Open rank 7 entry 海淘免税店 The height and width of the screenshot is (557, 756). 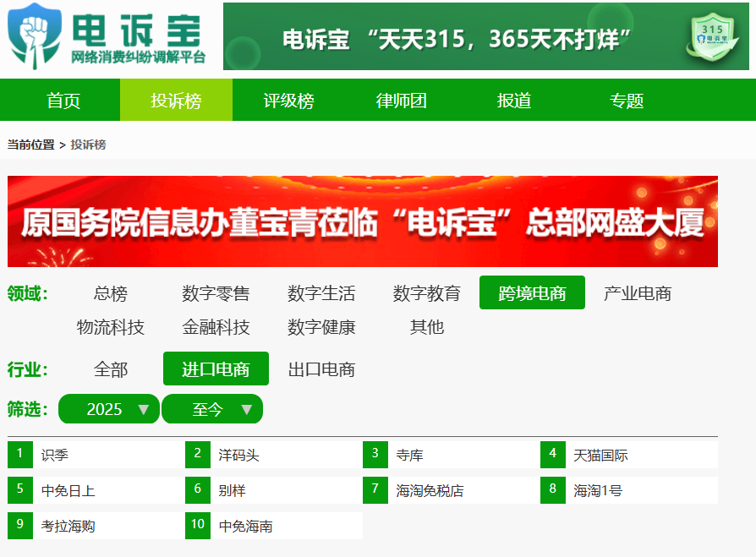pos(452,490)
